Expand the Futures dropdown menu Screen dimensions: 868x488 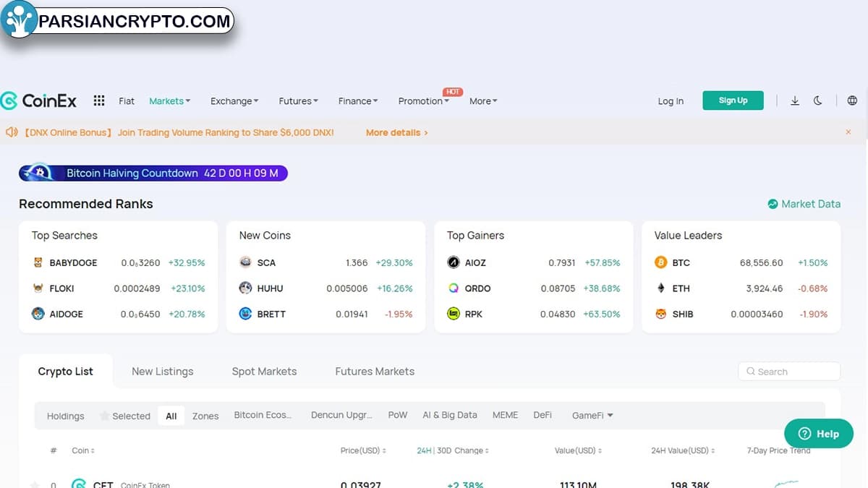coord(298,101)
